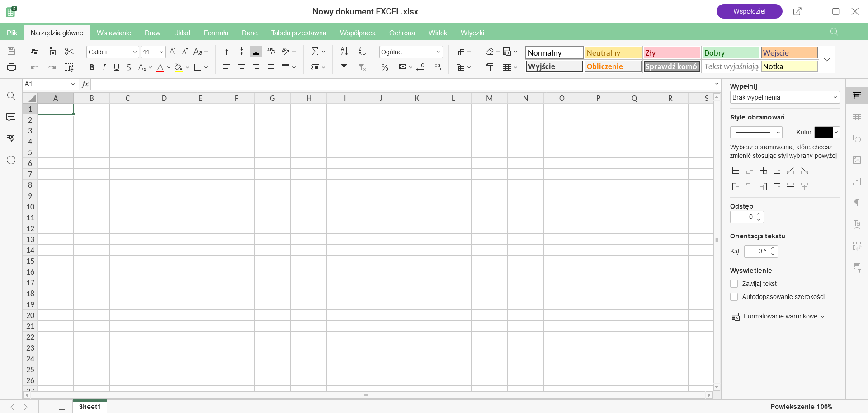Click the sort ascending icon
The image size is (868, 413).
click(344, 52)
